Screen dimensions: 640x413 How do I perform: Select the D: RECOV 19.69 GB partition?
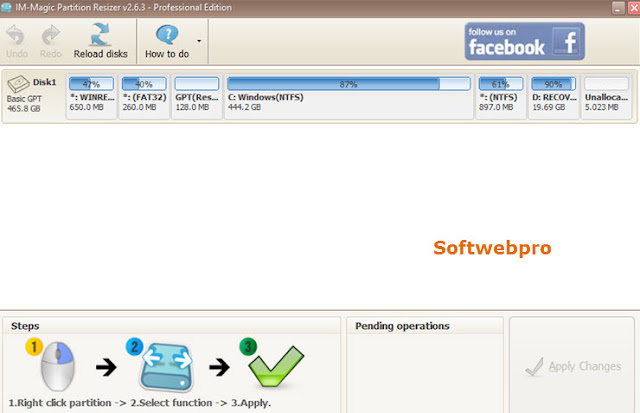[x=554, y=97]
